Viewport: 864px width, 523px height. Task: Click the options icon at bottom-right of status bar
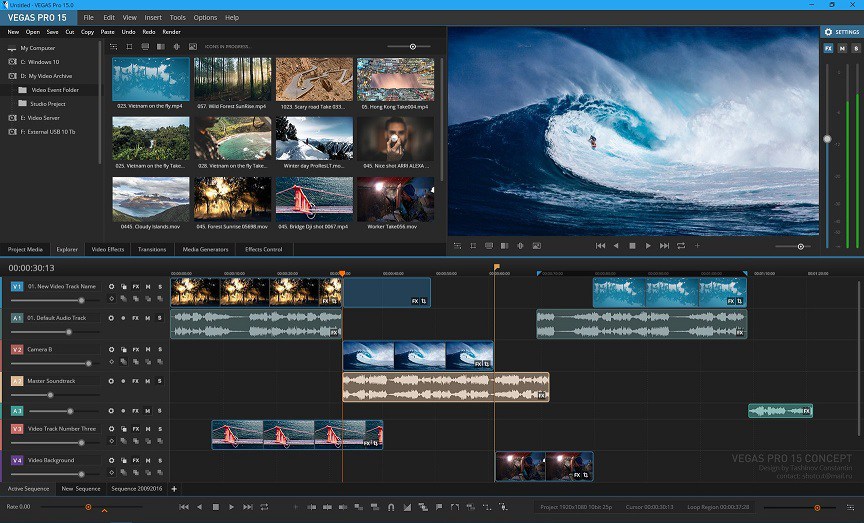coord(850,507)
